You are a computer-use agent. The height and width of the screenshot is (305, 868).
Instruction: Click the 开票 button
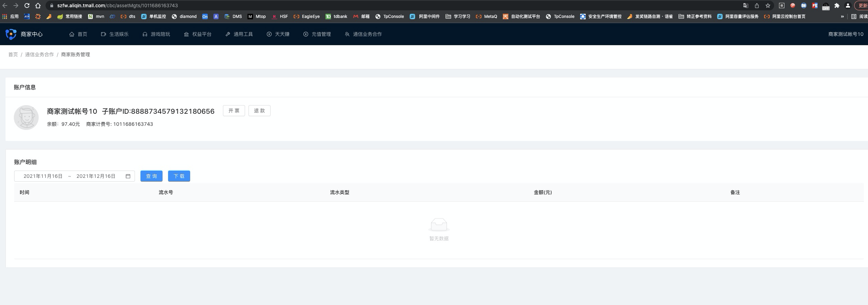click(234, 111)
